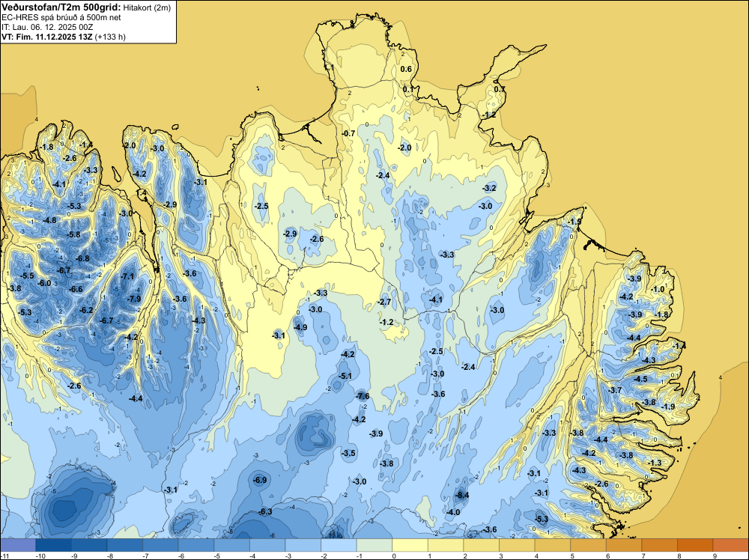Select the 'IT: Lau. 06. 12. 2025 00Z' line
The height and width of the screenshot is (560, 749).
click(47, 27)
